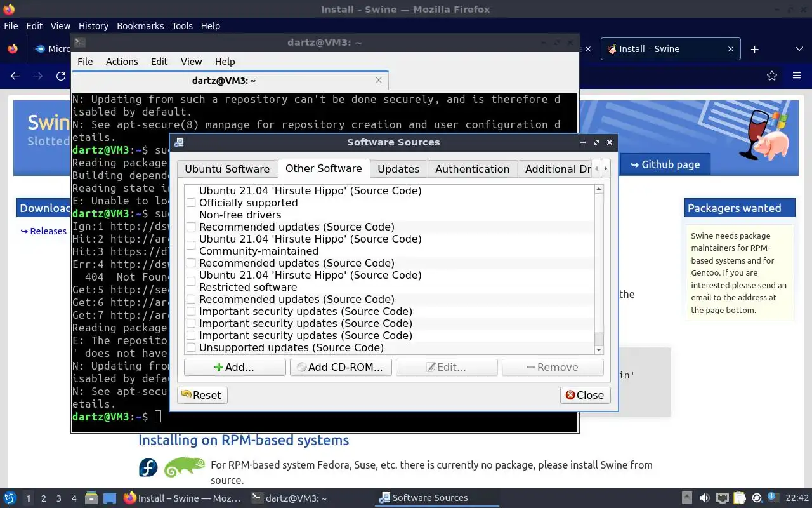Open Firefox's Bookmarks menu
This screenshot has width=812, height=508.
tap(140, 26)
